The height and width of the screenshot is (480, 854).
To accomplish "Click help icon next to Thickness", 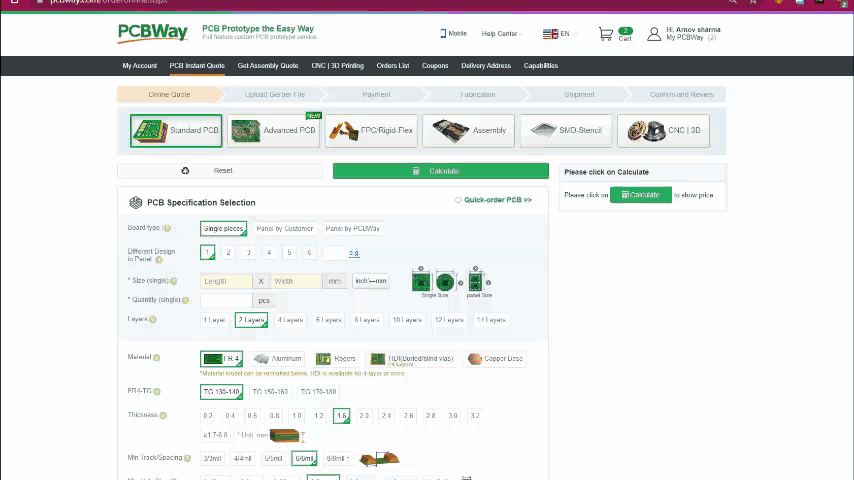I will pyautogui.click(x=163, y=416).
